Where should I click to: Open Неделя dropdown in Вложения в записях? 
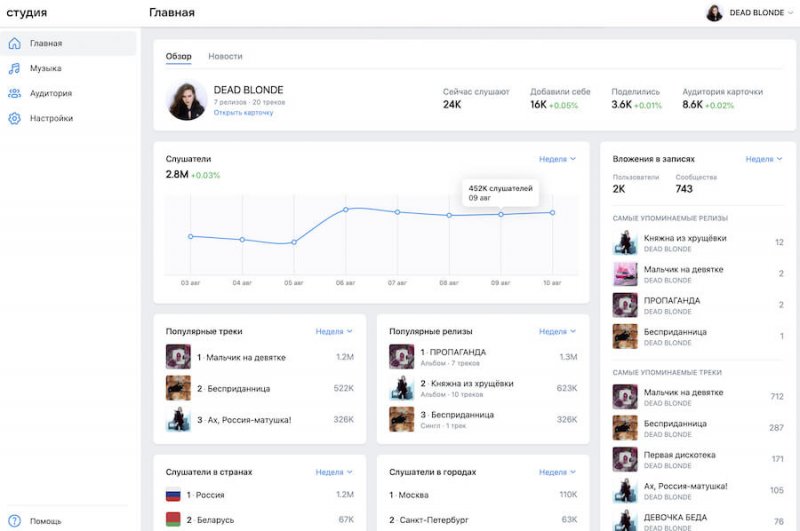pos(764,159)
